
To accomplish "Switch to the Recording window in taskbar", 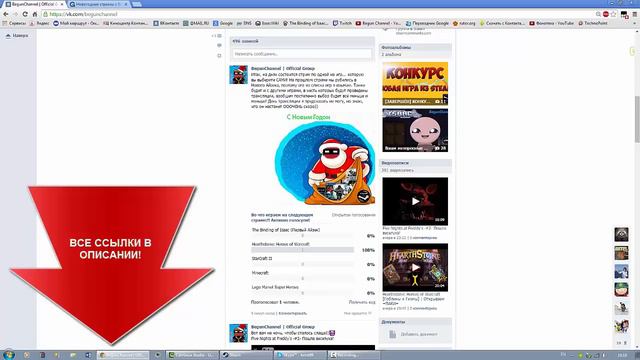I will coord(354,355).
